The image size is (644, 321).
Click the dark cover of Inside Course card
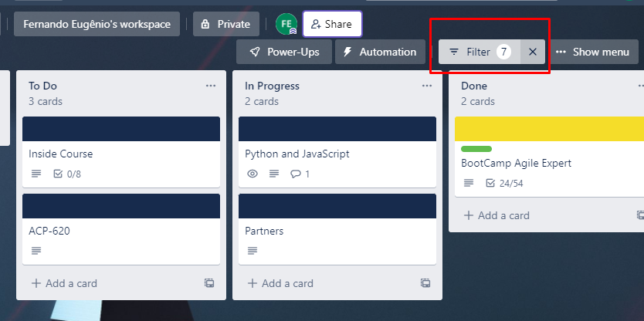[121, 129]
